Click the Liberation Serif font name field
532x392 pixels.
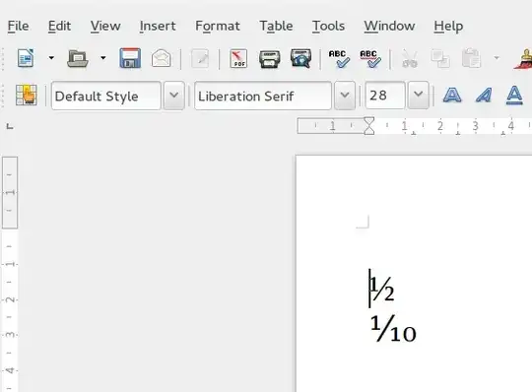263,96
